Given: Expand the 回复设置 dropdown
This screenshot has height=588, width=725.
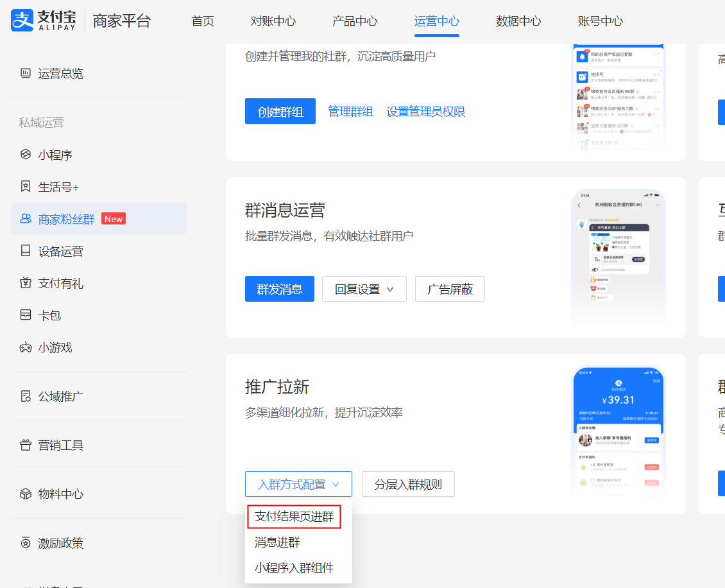Looking at the screenshot, I should 364,289.
